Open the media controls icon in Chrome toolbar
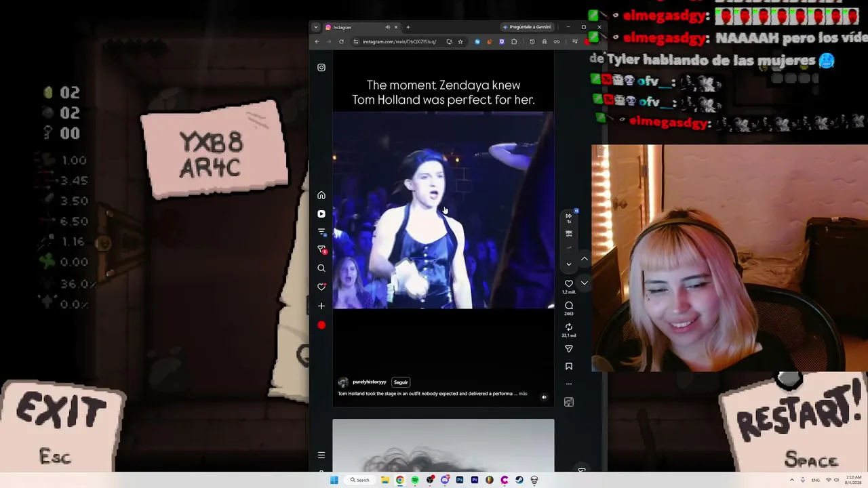This screenshot has height=488, width=868. 575,41
